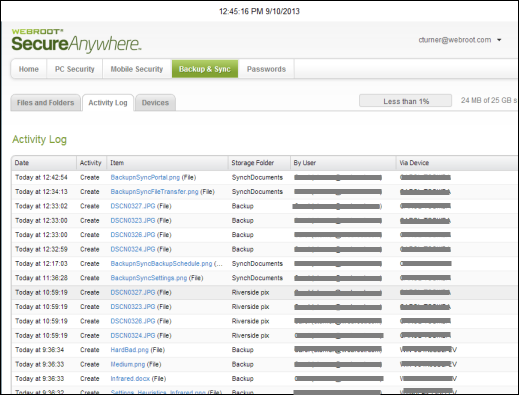Click SynchDocuments cell in BackupnSyncSettings.png row
The height and width of the screenshot is (395, 519).
[x=257, y=278]
